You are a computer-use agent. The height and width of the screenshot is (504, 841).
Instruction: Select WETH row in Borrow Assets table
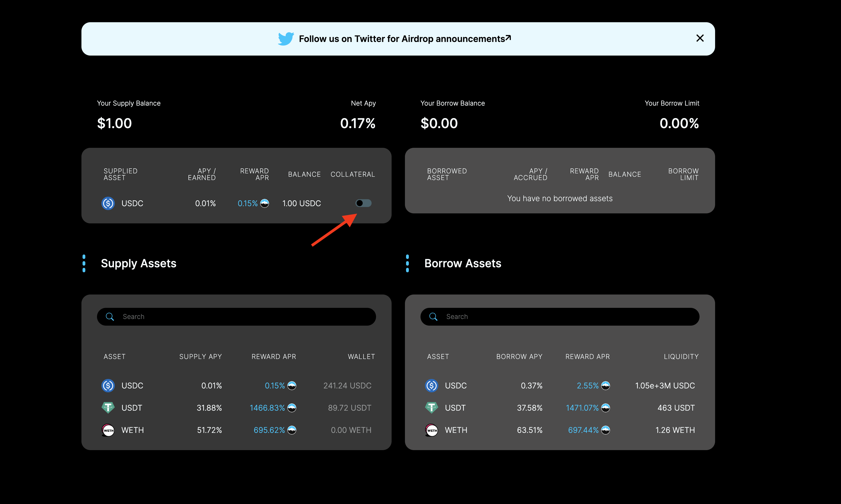tap(559, 430)
